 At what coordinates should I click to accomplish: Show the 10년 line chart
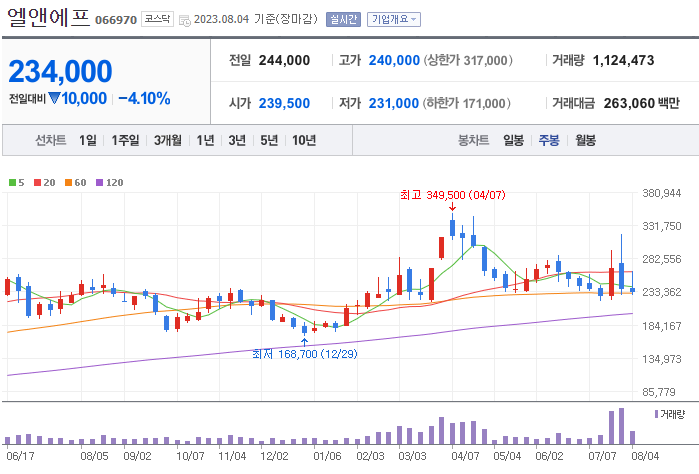tap(304, 140)
